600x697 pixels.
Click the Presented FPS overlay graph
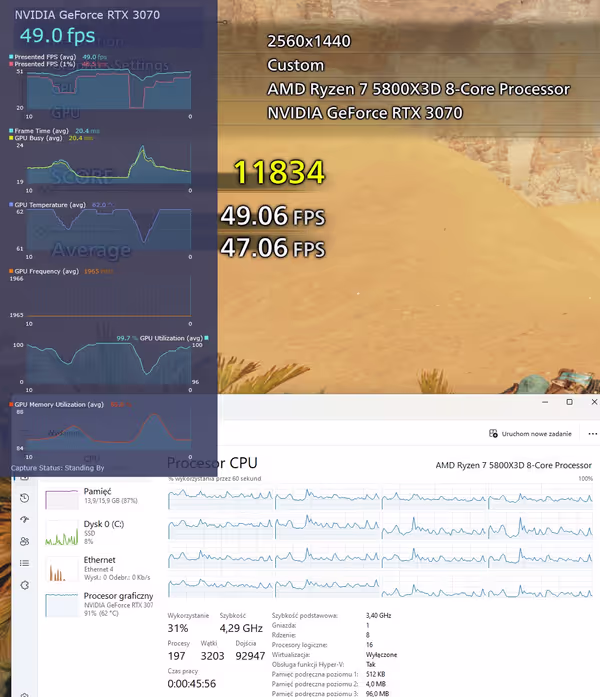coord(109,90)
